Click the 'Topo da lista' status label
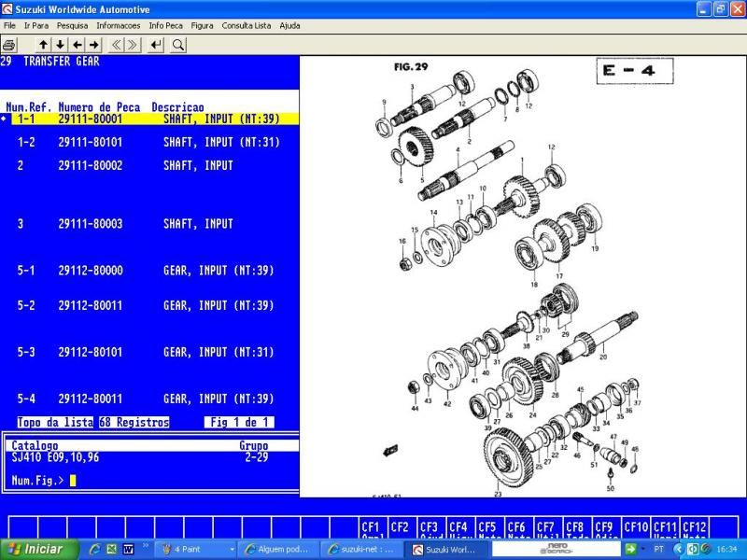The height and width of the screenshot is (560, 747). [x=55, y=423]
